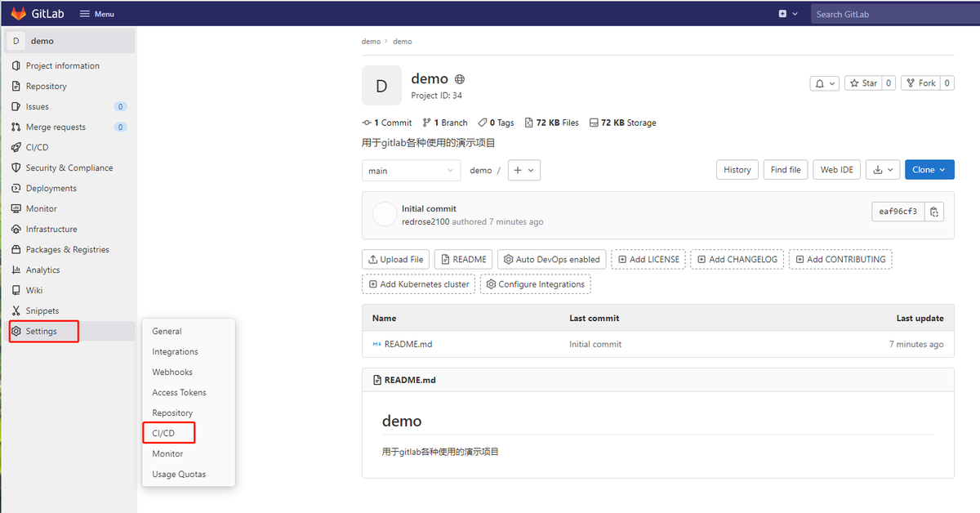Viewport: 980px width, 513px height.
Task: Click the Analytics chart icon
Action: coord(16,270)
